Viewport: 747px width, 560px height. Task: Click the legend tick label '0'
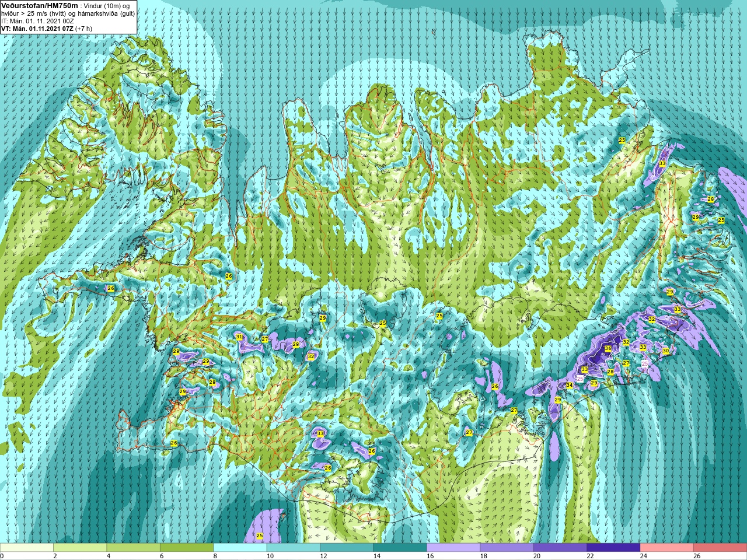click(x=2, y=556)
